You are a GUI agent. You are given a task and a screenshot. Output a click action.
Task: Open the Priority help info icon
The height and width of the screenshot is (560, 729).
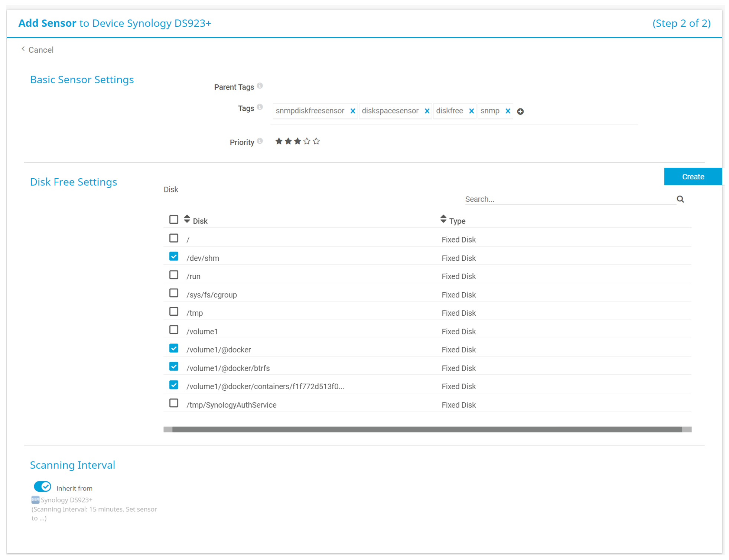(260, 141)
